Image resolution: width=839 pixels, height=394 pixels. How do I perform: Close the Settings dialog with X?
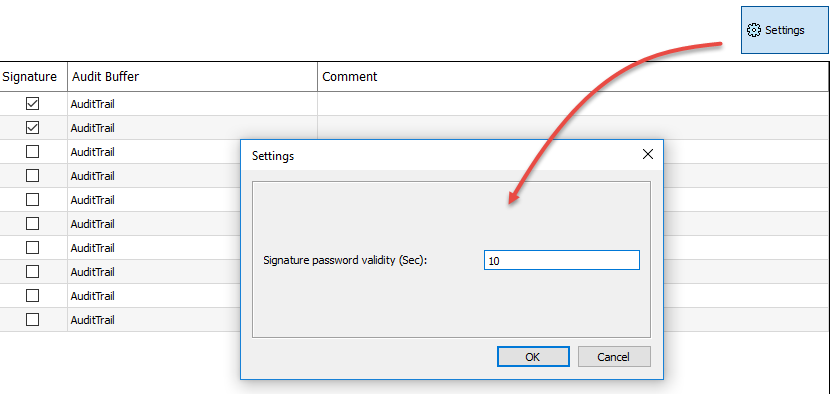(647, 155)
